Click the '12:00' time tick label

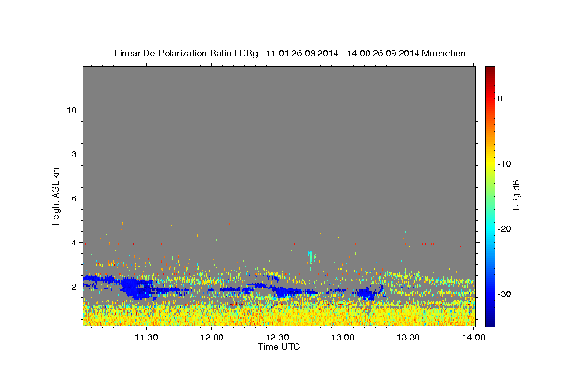212,337
